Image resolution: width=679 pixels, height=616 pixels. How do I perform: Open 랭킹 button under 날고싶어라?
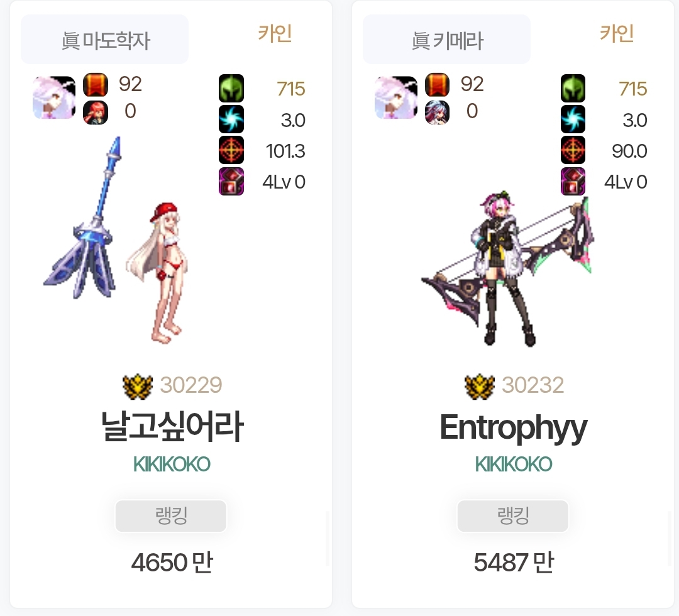[x=170, y=516]
